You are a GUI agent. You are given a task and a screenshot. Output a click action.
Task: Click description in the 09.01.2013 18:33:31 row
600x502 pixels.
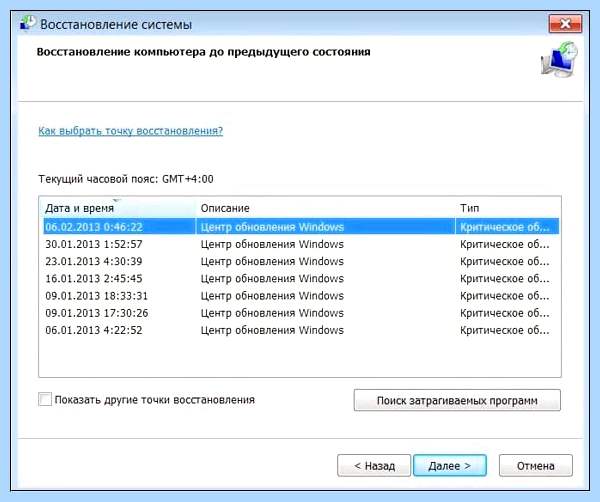tap(272, 296)
